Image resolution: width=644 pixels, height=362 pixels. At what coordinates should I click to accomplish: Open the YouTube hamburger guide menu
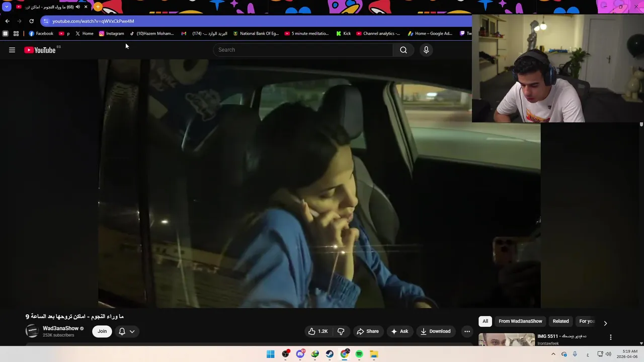tap(12, 50)
